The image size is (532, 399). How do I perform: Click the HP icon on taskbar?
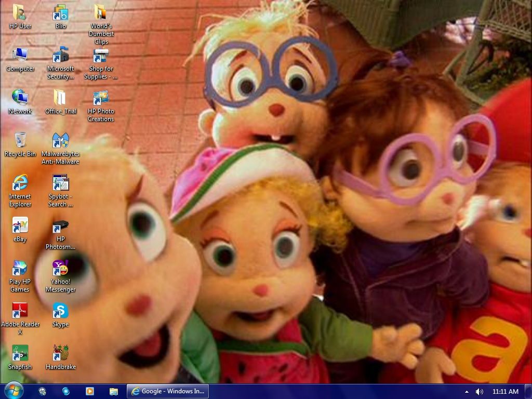pyautogui.click(x=43, y=391)
